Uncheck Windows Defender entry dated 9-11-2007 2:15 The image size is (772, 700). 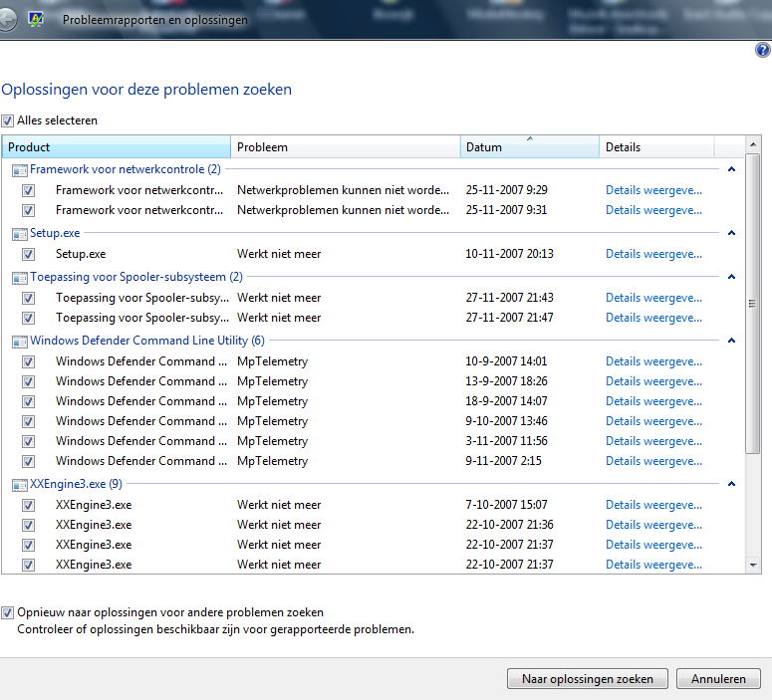[x=29, y=462]
